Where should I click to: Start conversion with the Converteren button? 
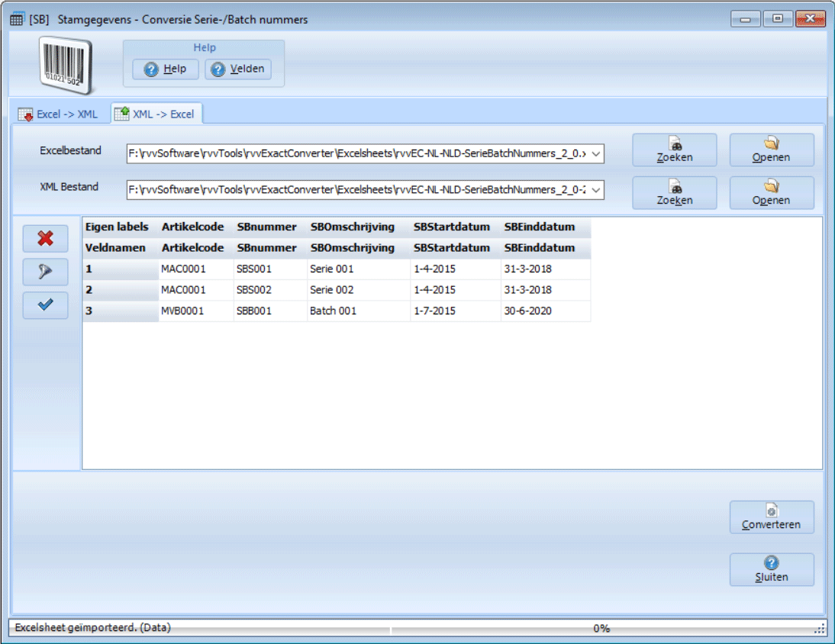coord(772,517)
